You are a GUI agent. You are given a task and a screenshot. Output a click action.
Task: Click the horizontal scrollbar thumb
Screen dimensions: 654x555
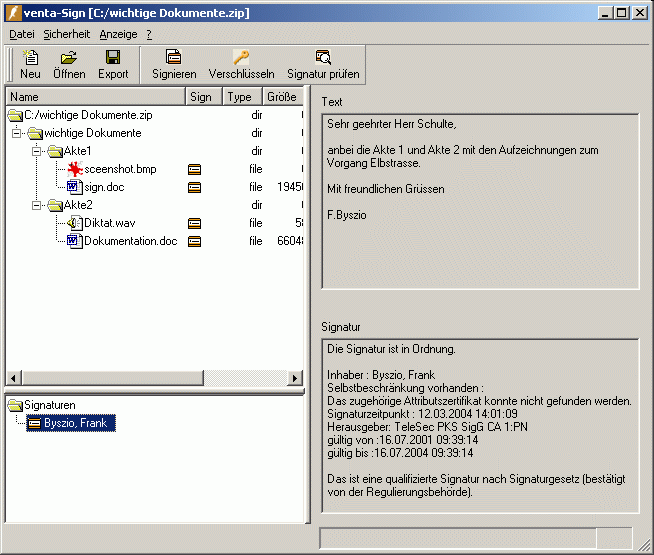click(113, 378)
